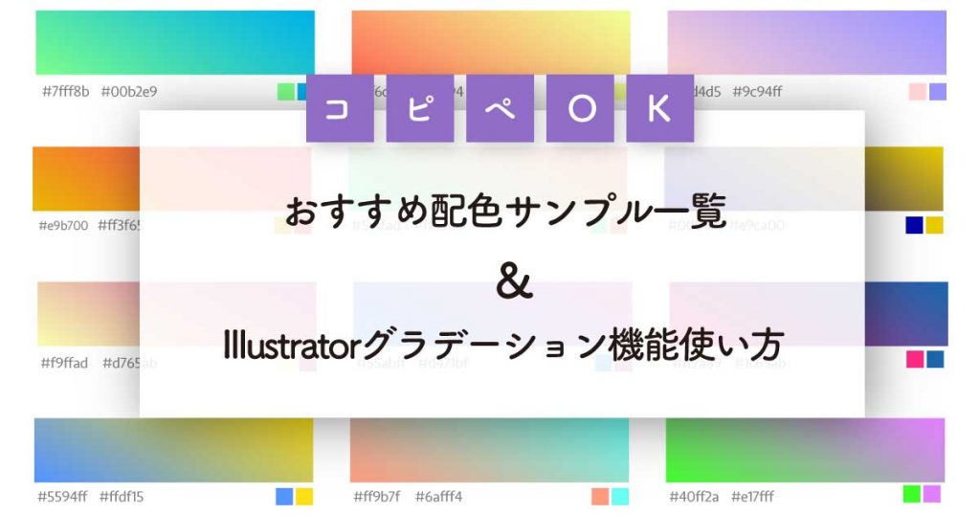This screenshot has height=515, width=980.
Task: Select the purple swatch in the #40ff2a row
Action: click(x=932, y=494)
